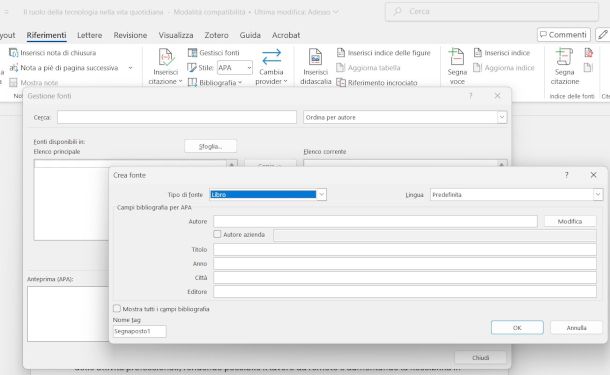This screenshot has width=610, height=375.
Task: Click the Nome tag Segnaposto1 field
Action: pyautogui.click(x=139, y=331)
